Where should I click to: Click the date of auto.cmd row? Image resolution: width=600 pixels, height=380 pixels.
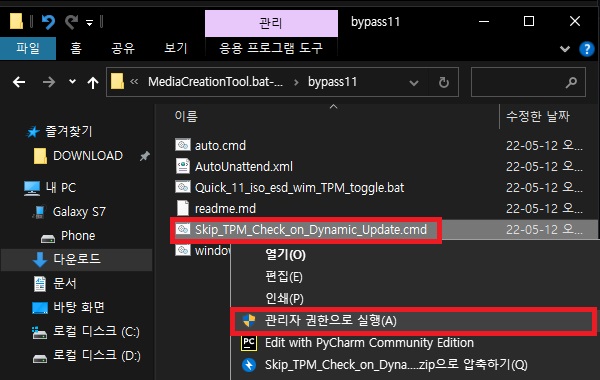pyautogui.click(x=544, y=145)
